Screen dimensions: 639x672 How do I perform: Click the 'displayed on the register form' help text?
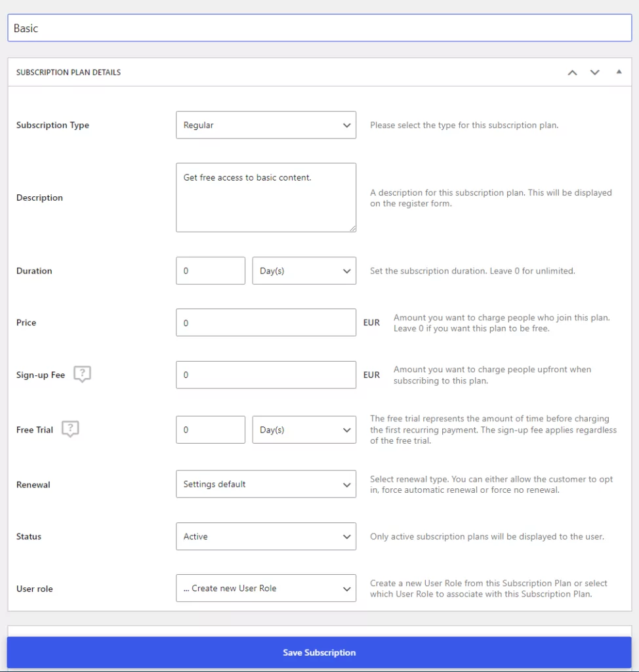(x=491, y=198)
